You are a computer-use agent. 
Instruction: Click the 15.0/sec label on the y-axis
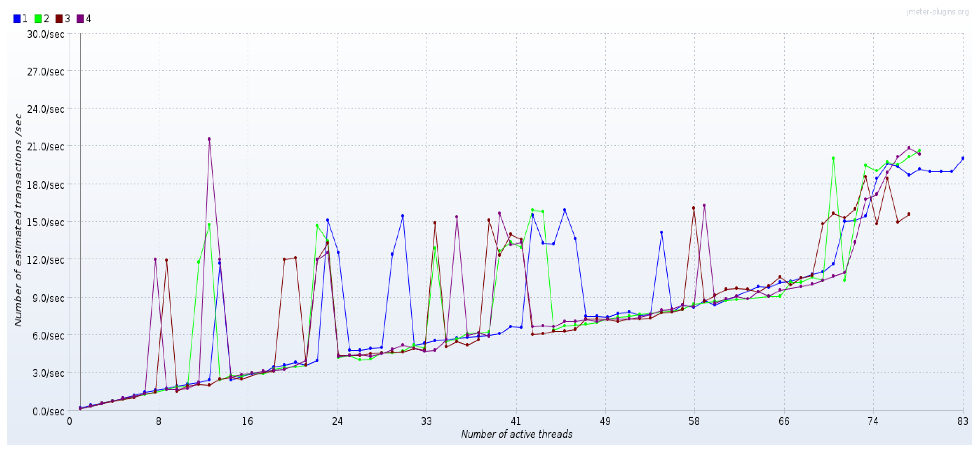tap(45, 222)
